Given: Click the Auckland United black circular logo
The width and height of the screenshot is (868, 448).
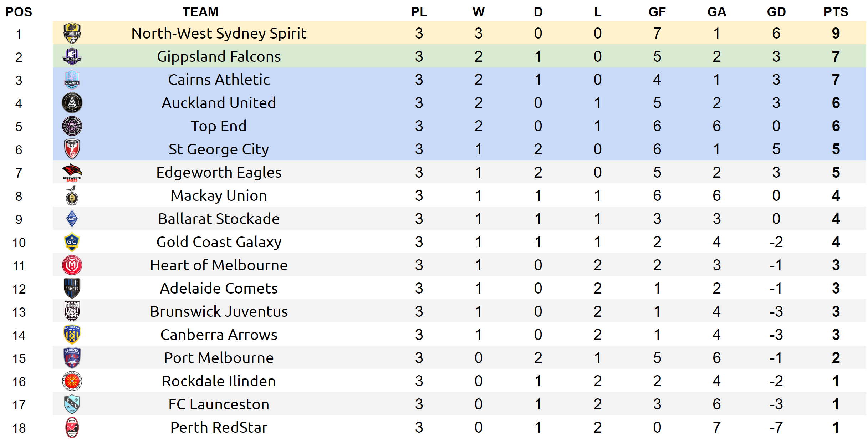Looking at the screenshot, I should pos(72,103).
